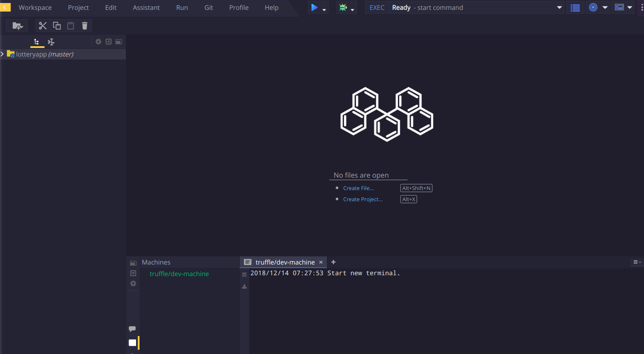Click the panel layout icon in toolbar
Viewport: 644px width, 354px height.
(x=619, y=7)
